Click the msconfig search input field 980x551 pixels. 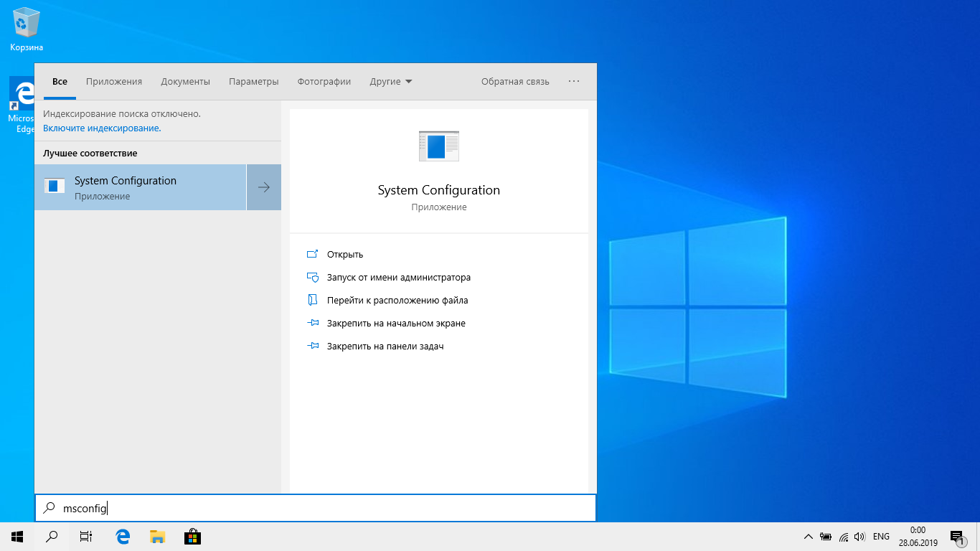tap(316, 508)
